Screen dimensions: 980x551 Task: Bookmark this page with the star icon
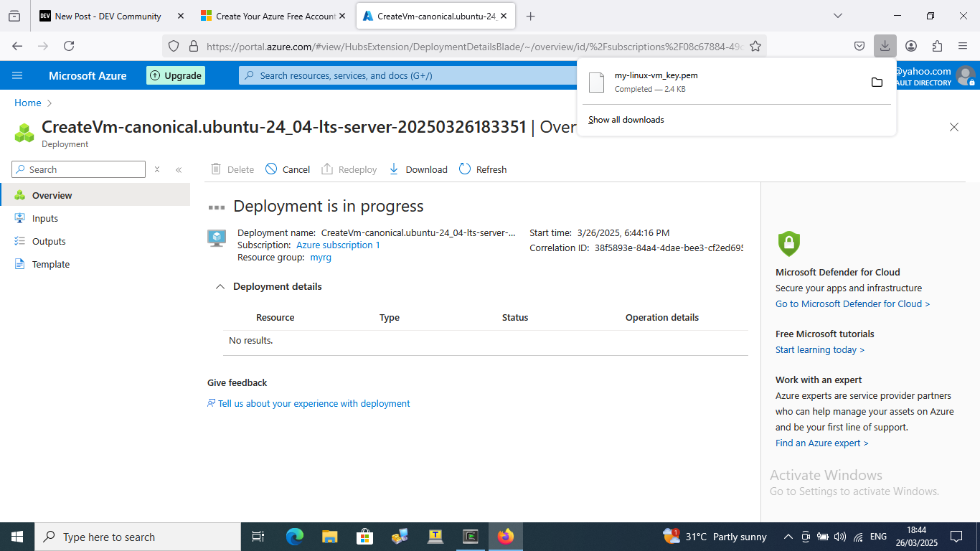(755, 46)
